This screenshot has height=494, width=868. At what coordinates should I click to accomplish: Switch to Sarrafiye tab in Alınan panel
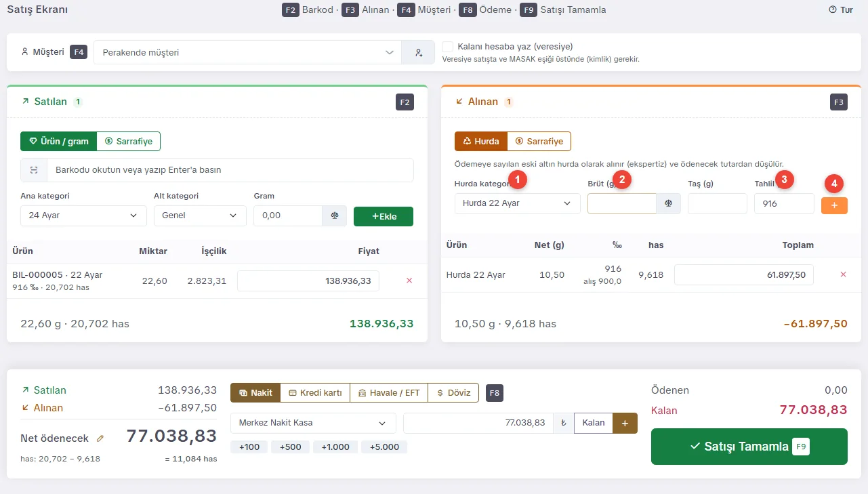(x=539, y=141)
